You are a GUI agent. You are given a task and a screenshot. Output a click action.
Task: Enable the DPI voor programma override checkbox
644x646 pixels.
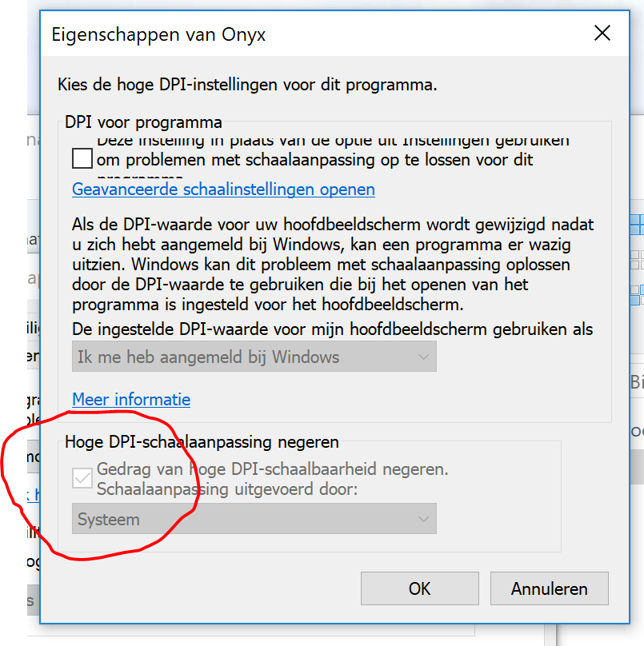(82, 158)
